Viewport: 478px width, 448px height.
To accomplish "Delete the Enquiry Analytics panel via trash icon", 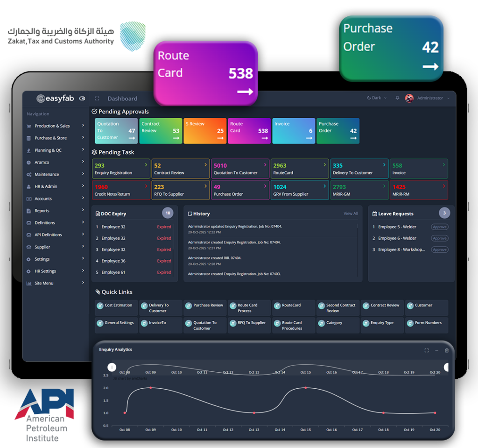I will pyautogui.click(x=447, y=350).
